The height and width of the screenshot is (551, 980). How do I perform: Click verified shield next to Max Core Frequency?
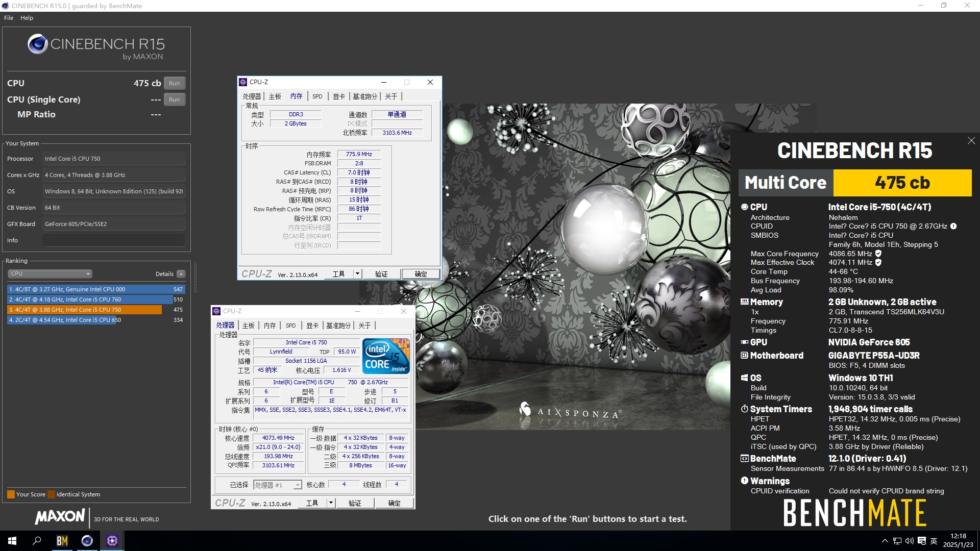878,254
